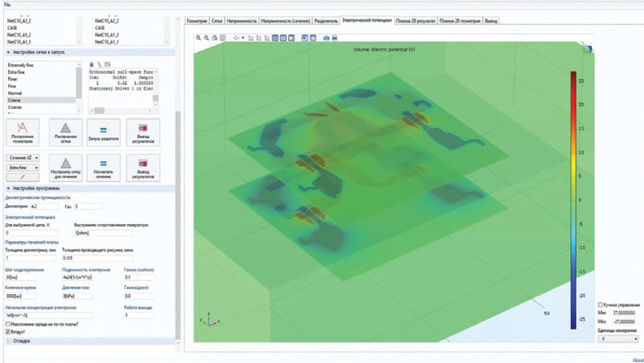The height and width of the screenshot is (363, 644).
Task: Open the File menu
Action: pyautogui.click(x=7, y=5)
